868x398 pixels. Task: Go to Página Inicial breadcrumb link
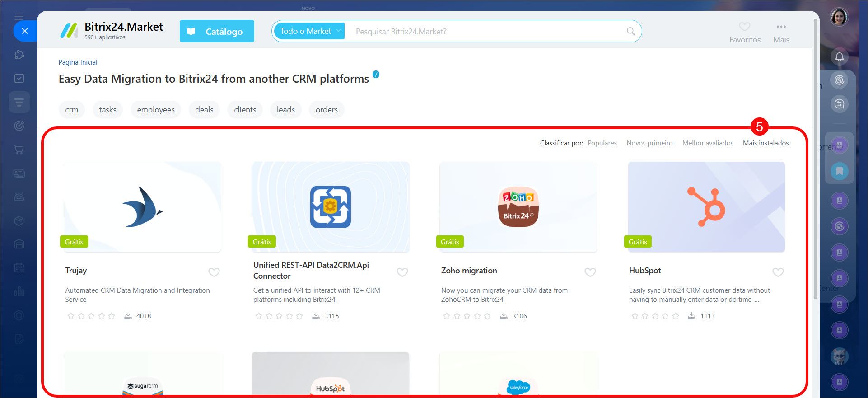pyautogui.click(x=78, y=62)
